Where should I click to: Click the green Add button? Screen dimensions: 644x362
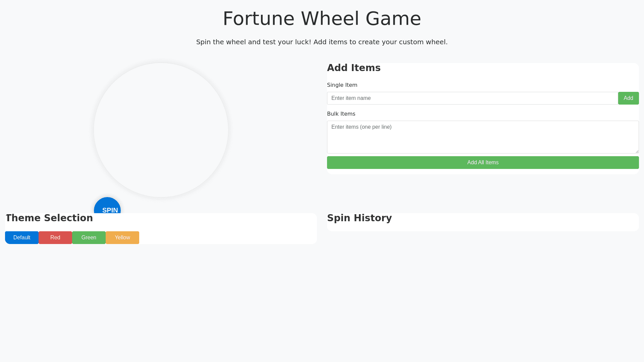628,98
